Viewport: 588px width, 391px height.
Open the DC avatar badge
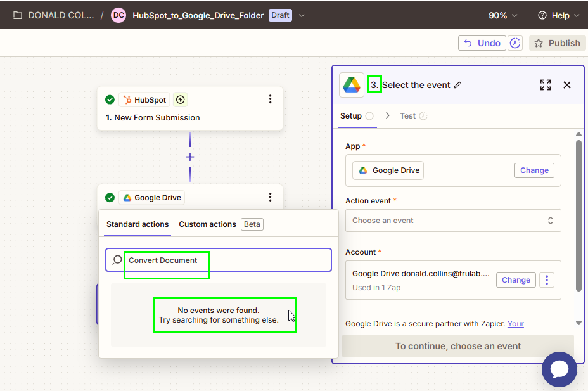[x=118, y=15]
